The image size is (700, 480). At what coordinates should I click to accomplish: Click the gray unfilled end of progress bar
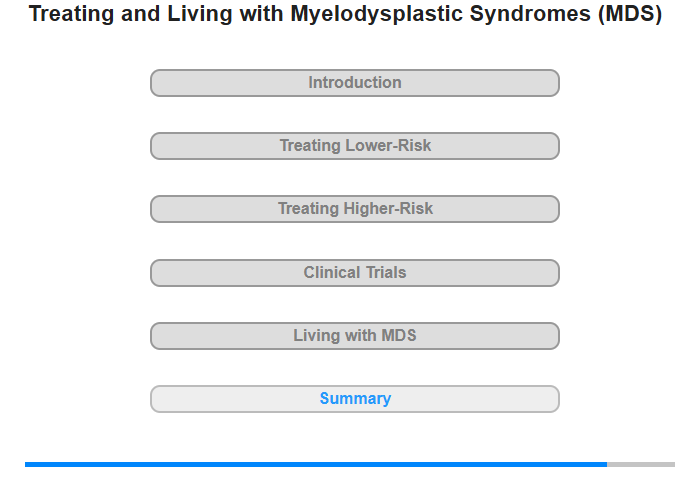coord(641,464)
